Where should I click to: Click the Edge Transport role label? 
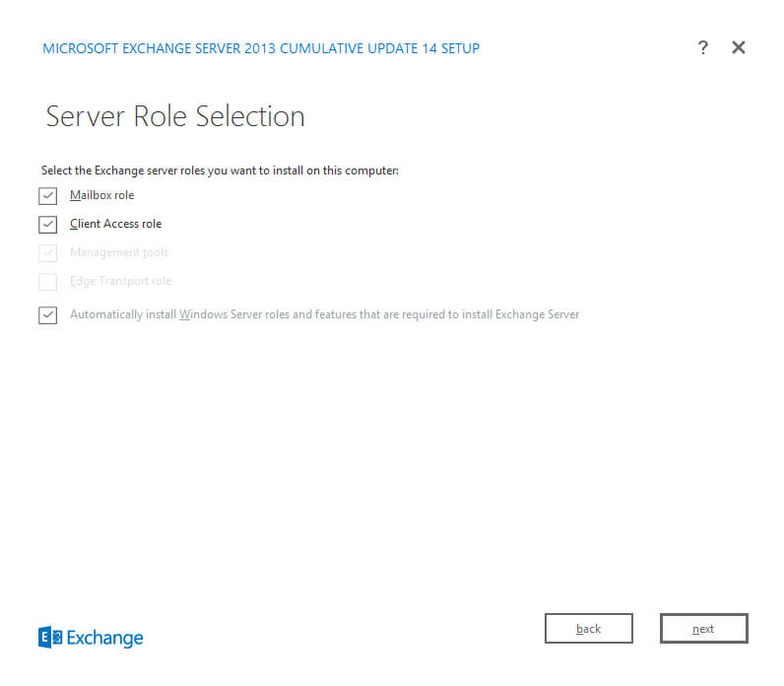[120, 281]
